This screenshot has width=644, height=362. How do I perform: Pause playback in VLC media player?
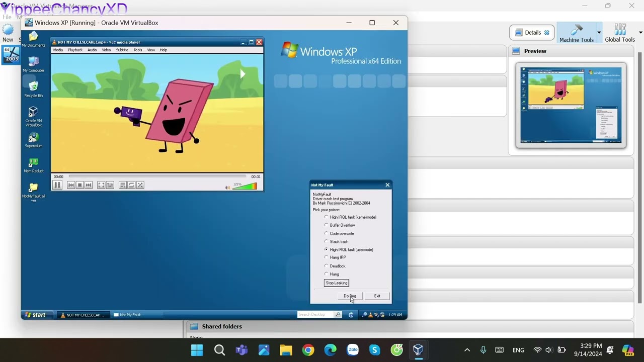(x=57, y=186)
